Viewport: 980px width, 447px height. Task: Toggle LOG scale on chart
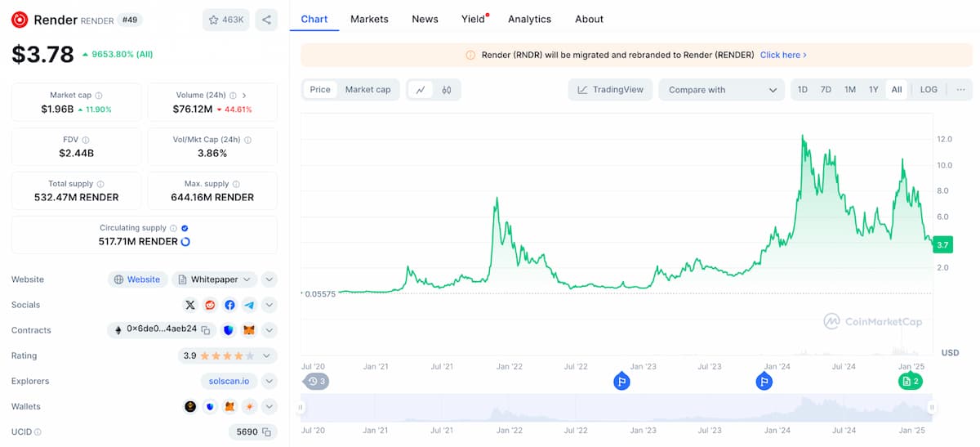coord(929,90)
